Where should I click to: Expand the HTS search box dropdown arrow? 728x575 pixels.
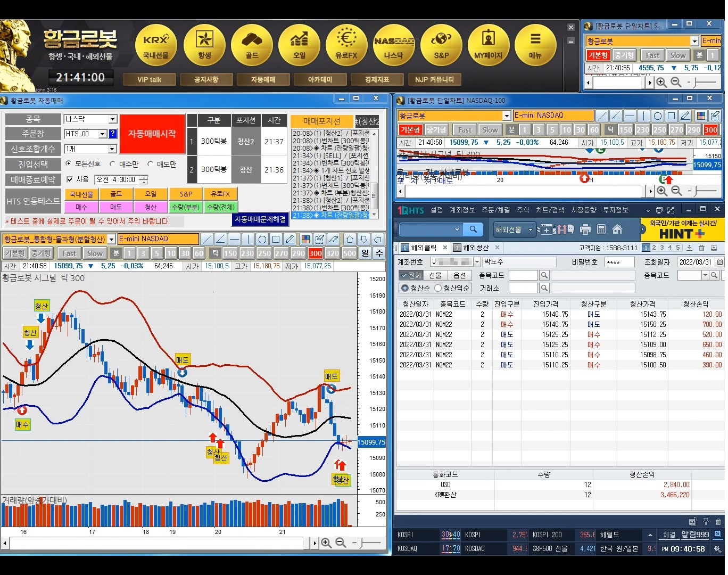coord(457,229)
